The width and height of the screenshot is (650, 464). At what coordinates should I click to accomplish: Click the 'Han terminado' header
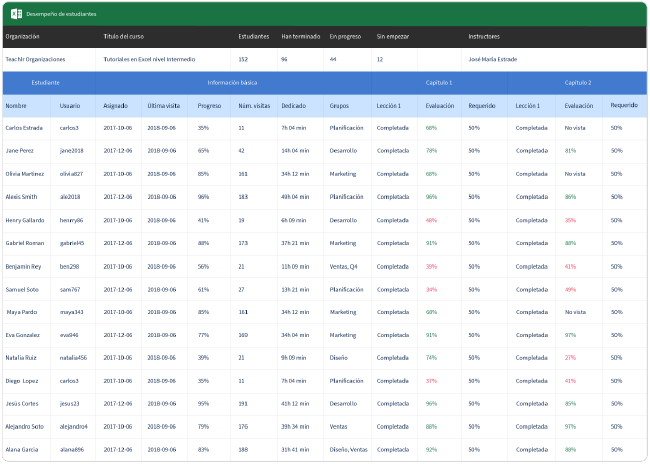301,36
